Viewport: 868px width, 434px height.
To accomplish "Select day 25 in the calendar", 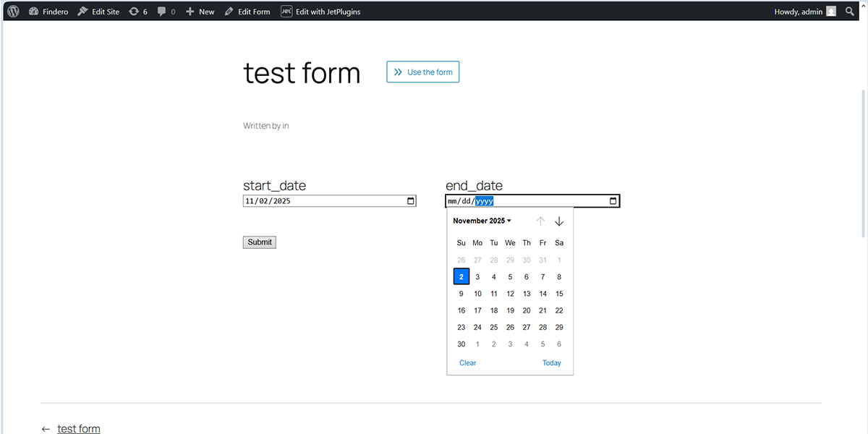I will (494, 327).
